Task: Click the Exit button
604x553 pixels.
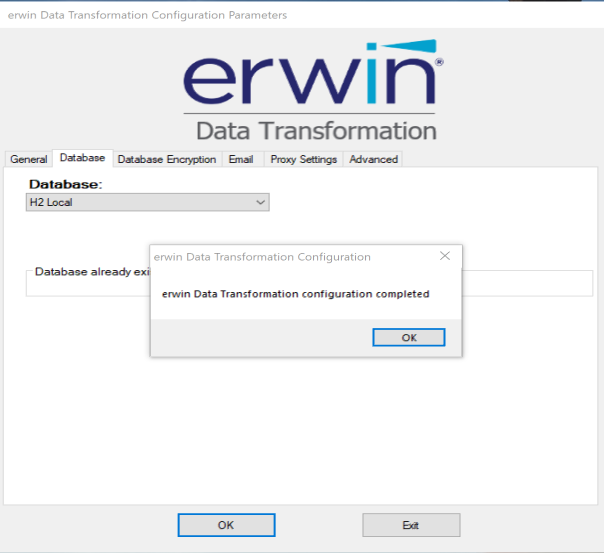Action: pos(411,525)
